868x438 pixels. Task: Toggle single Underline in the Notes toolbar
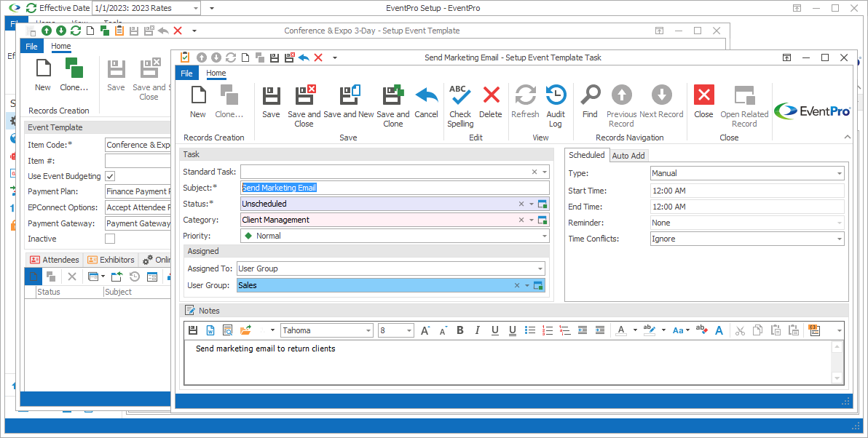tap(495, 330)
